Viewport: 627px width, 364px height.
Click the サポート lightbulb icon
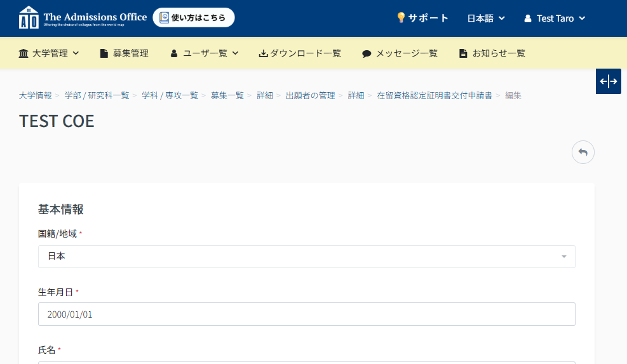[401, 18]
